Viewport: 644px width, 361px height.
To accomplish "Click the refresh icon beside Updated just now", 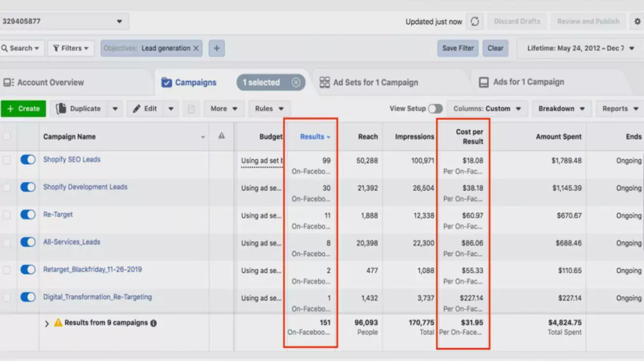I will pyautogui.click(x=475, y=21).
